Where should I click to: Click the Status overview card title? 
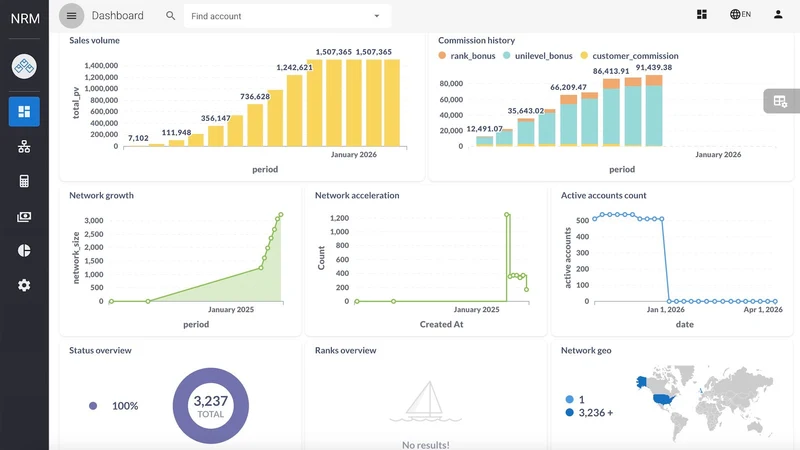101,351
